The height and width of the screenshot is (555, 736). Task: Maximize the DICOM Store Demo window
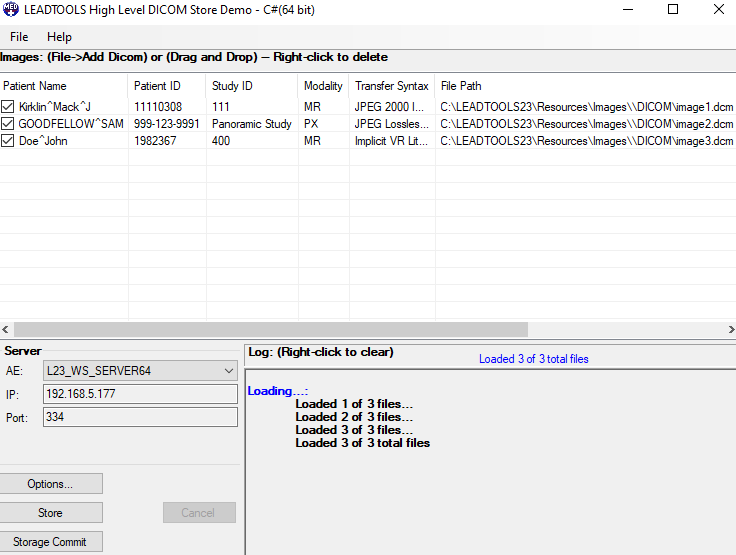pyautogui.click(x=673, y=9)
